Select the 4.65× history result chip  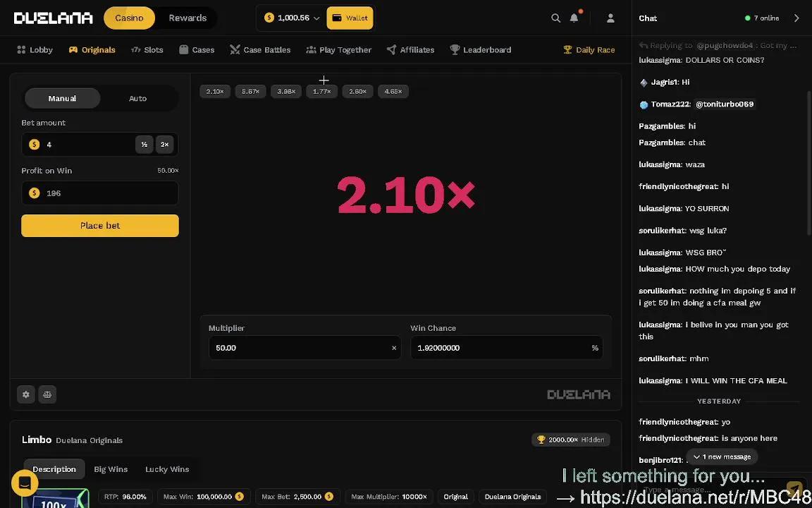393,92
